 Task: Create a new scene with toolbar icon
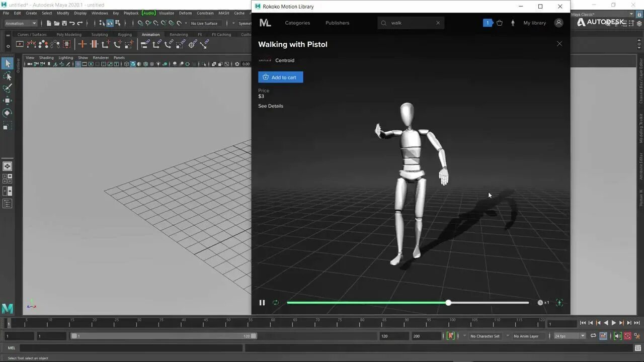pyautogui.click(x=49, y=23)
